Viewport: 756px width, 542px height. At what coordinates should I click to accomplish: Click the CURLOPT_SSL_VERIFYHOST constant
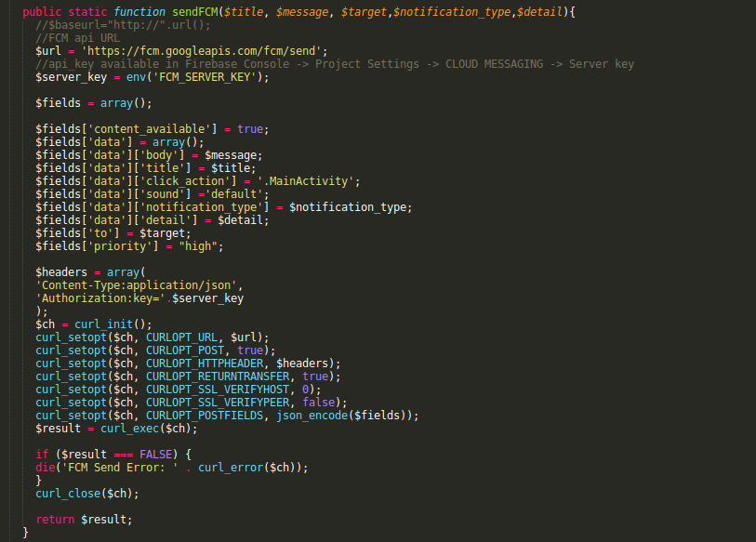click(218, 390)
